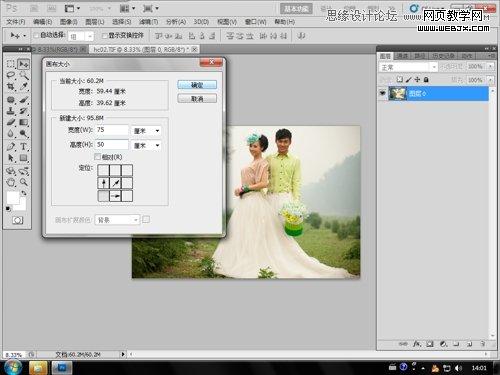Enable the Relative checkbox in canvas dialog
The image size is (500, 375).
coord(97,156)
